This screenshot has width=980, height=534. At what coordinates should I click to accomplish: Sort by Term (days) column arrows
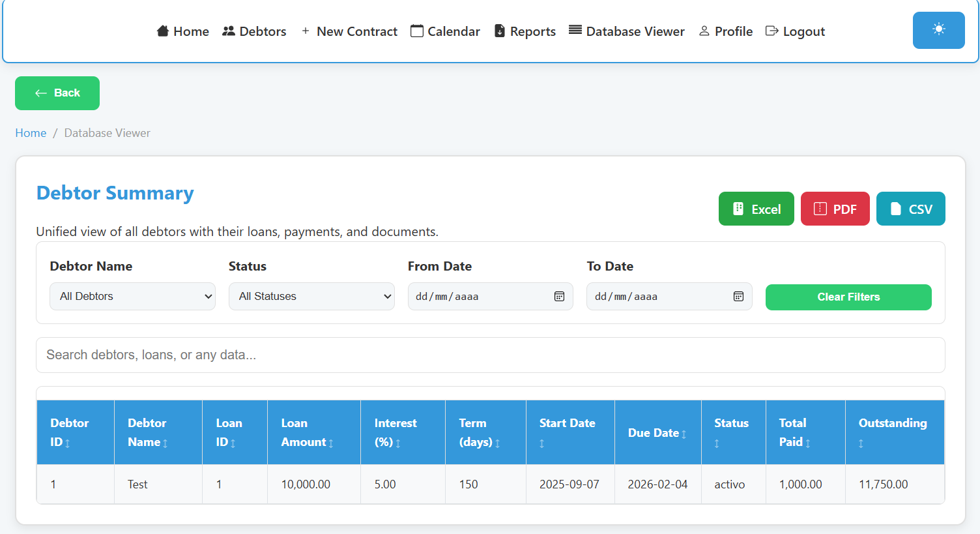click(x=498, y=443)
